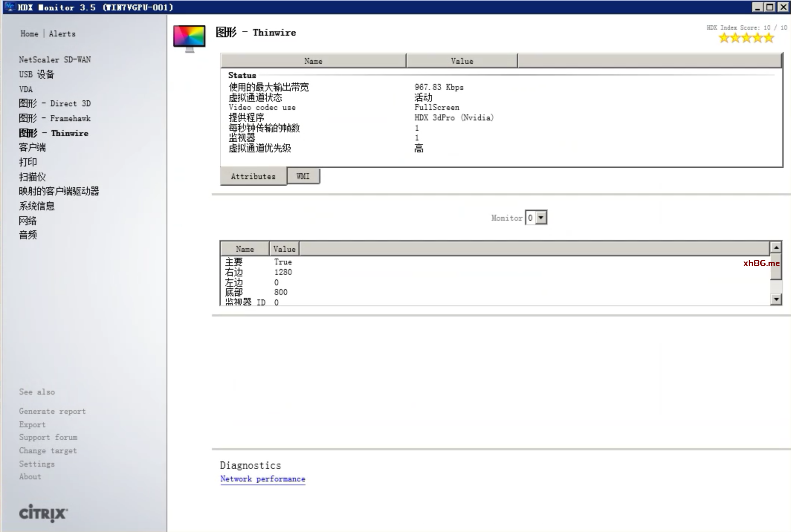Viewport: 791px width, 532px height.
Task: Minimize the HDX Monitor window
Action: [x=758, y=7]
